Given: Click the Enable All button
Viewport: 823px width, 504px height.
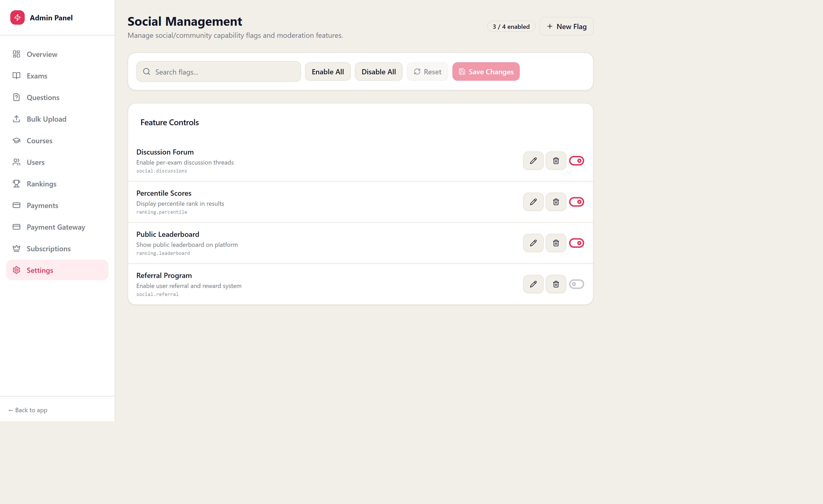Looking at the screenshot, I should (x=328, y=71).
